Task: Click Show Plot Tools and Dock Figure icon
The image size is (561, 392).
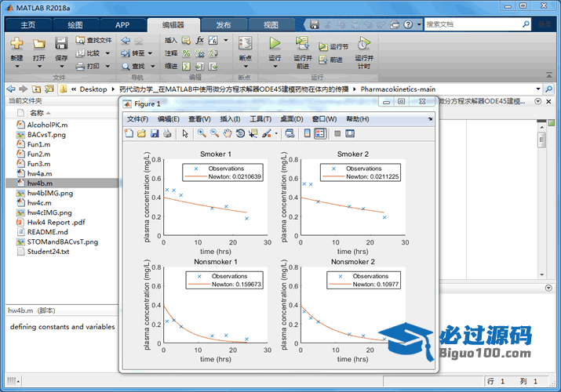Action: coord(350,133)
